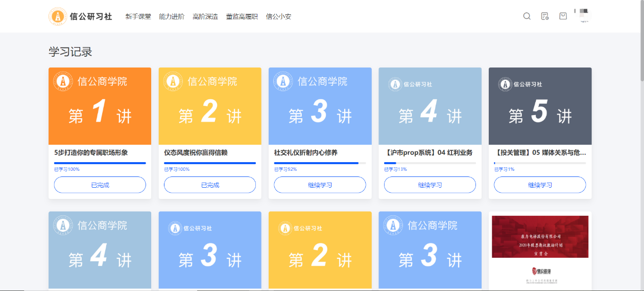The width and height of the screenshot is (644, 291).
Task: Open the search magnifier icon
Action: pyautogui.click(x=527, y=16)
